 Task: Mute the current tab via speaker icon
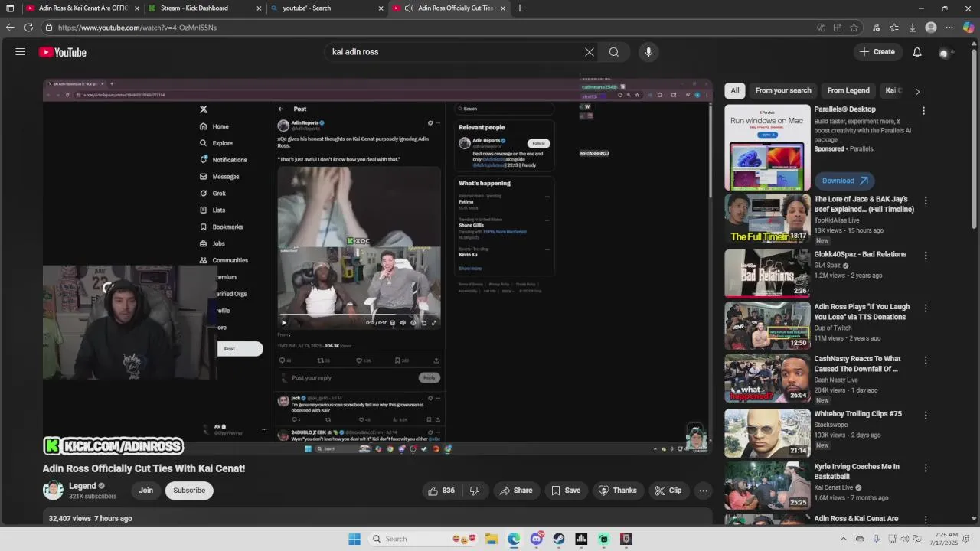tap(410, 8)
